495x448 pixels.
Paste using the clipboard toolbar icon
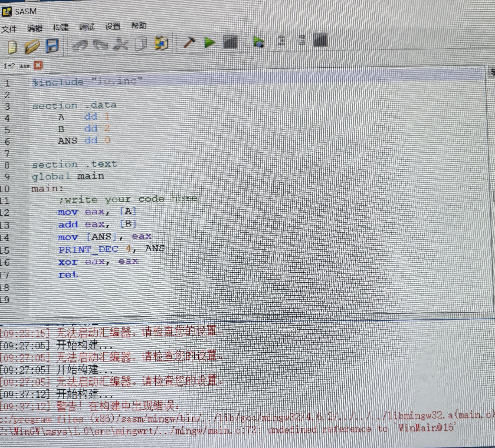(161, 43)
